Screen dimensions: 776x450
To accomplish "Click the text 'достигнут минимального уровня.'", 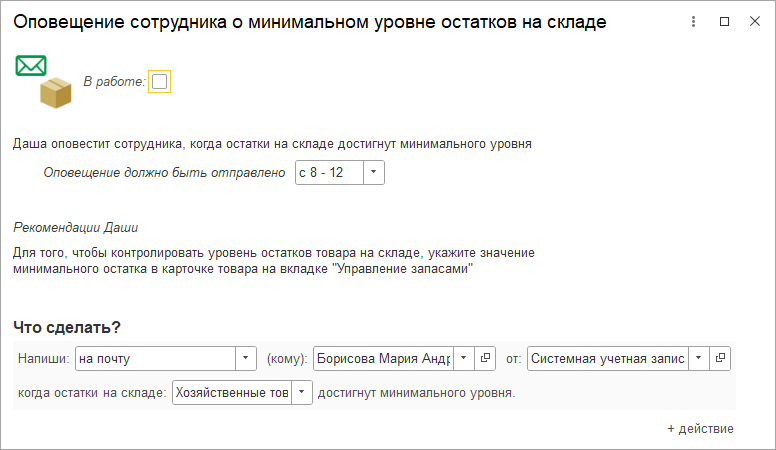I will click(x=417, y=393).
